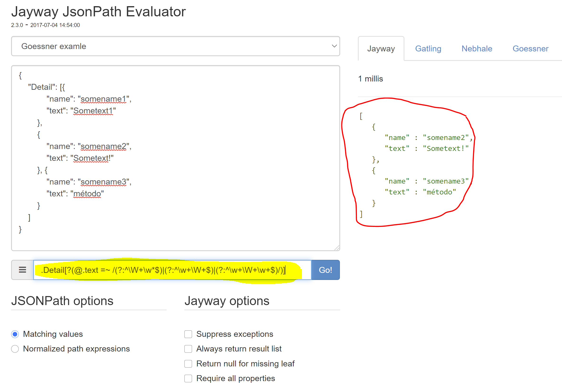Enable Always return result list checkbox
Image resolution: width=562 pixels, height=392 pixels.
pyautogui.click(x=188, y=349)
